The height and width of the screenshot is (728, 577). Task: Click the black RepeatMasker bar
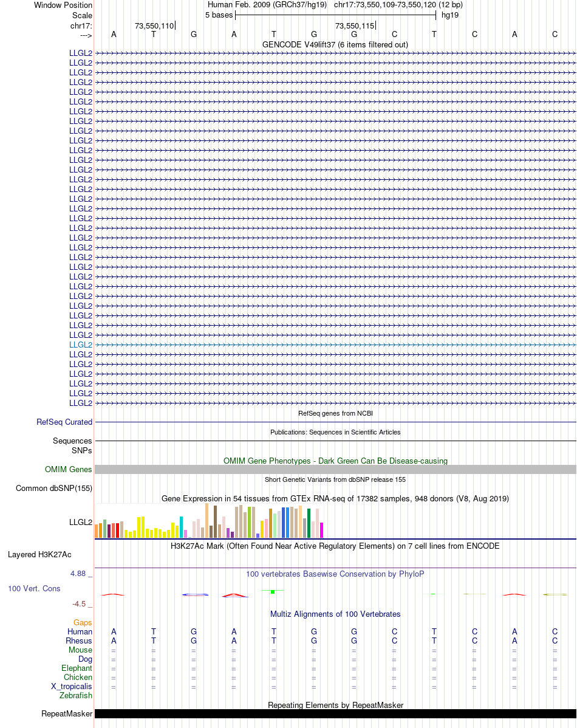pos(335,713)
